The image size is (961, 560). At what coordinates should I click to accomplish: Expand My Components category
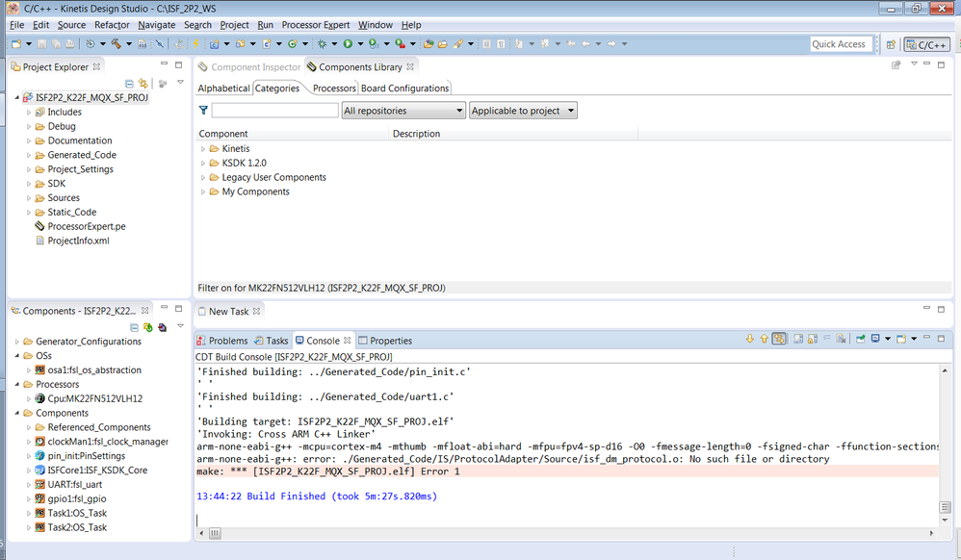[x=203, y=191]
